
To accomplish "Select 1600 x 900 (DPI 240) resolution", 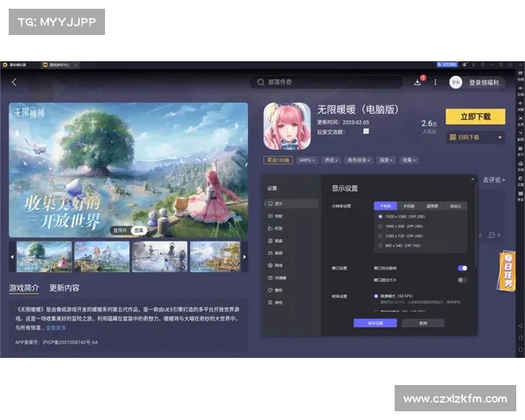I will 401,227.
